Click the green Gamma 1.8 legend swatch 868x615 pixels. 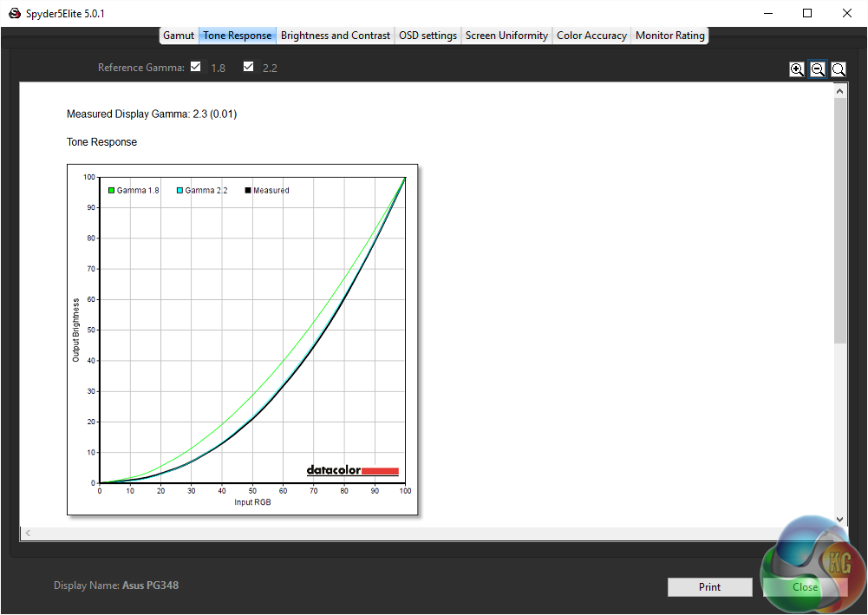coord(112,190)
